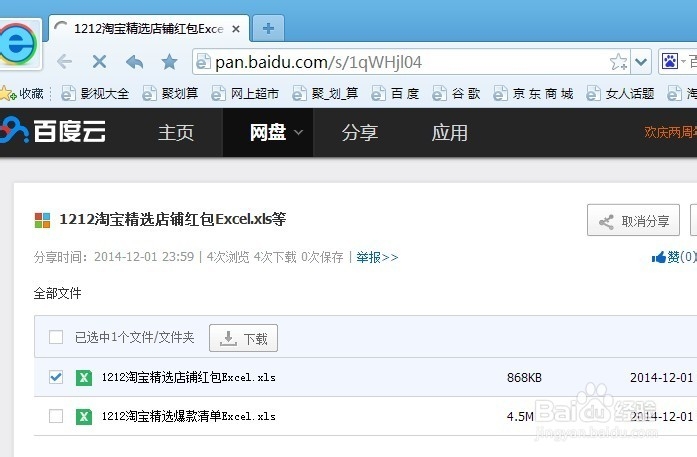The image size is (697, 457).
Task: Click the 868KB file size cell
Action: click(524, 377)
